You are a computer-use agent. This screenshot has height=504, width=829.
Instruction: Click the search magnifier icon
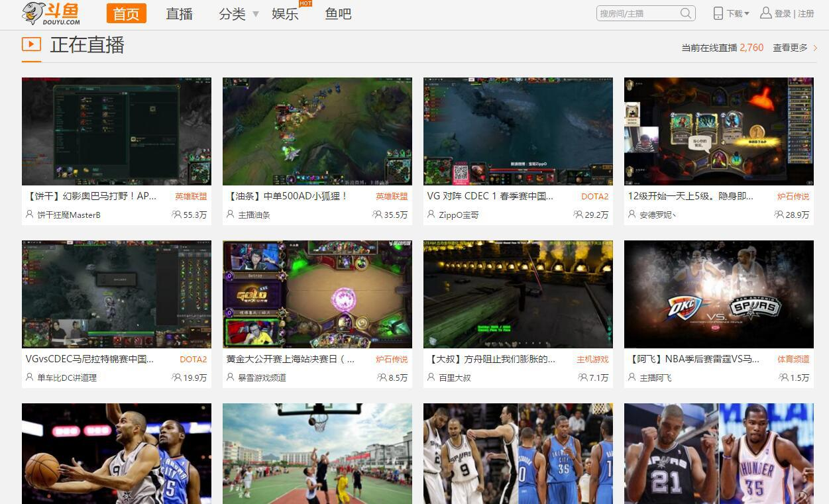click(686, 13)
